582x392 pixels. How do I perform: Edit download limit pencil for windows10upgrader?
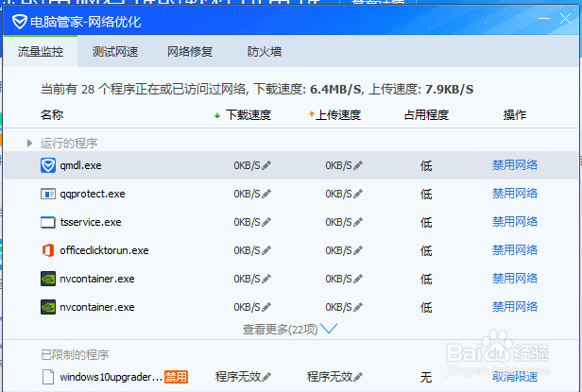[266, 377]
